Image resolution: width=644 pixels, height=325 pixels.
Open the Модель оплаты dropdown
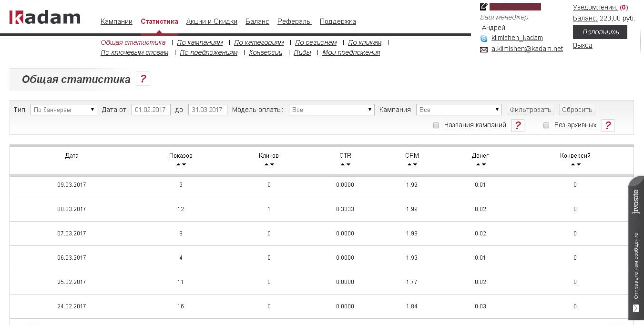point(331,110)
